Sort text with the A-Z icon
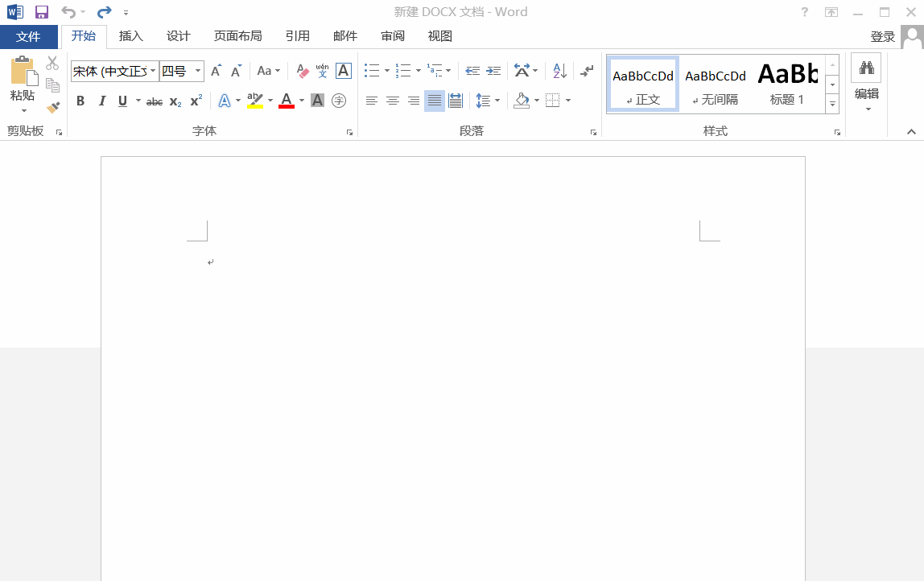This screenshot has height=581, width=924. pos(560,71)
